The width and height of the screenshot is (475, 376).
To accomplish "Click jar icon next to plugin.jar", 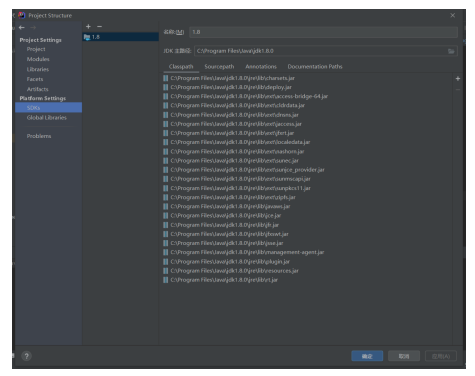I will (x=165, y=261).
